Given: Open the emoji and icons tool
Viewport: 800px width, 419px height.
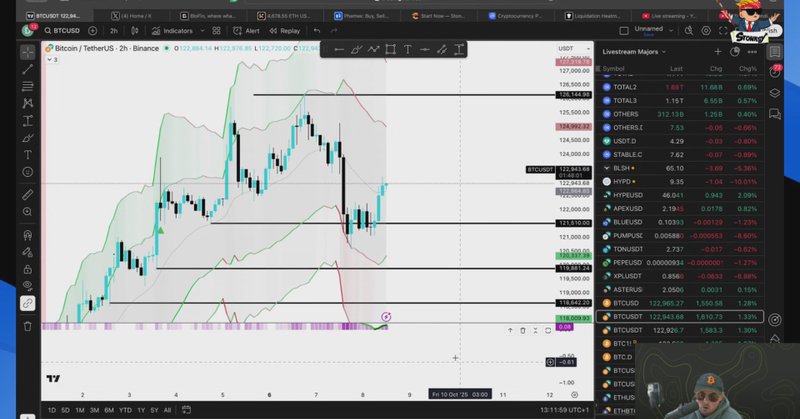Looking at the screenshot, I should coord(28,172).
